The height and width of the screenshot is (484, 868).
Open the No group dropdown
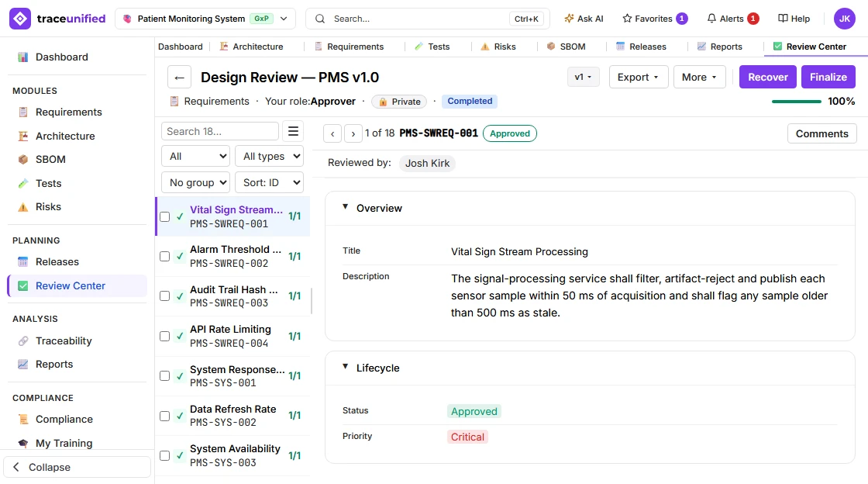195,182
